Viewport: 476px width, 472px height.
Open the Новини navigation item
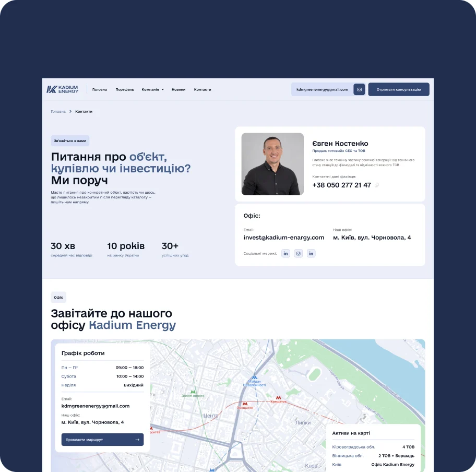[178, 90]
